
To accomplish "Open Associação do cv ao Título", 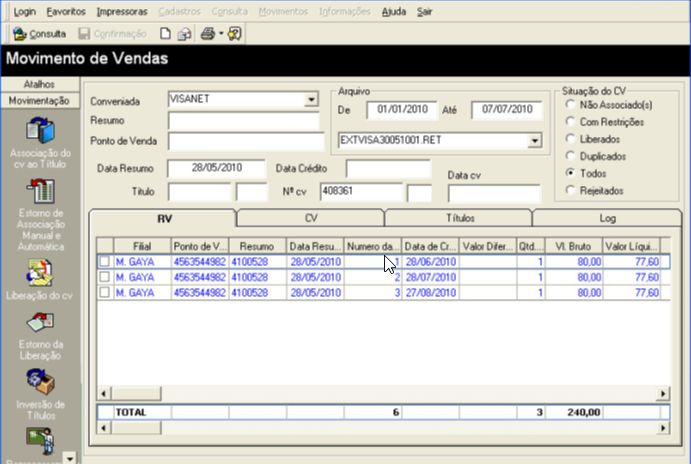I will pyautogui.click(x=40, y=143).
